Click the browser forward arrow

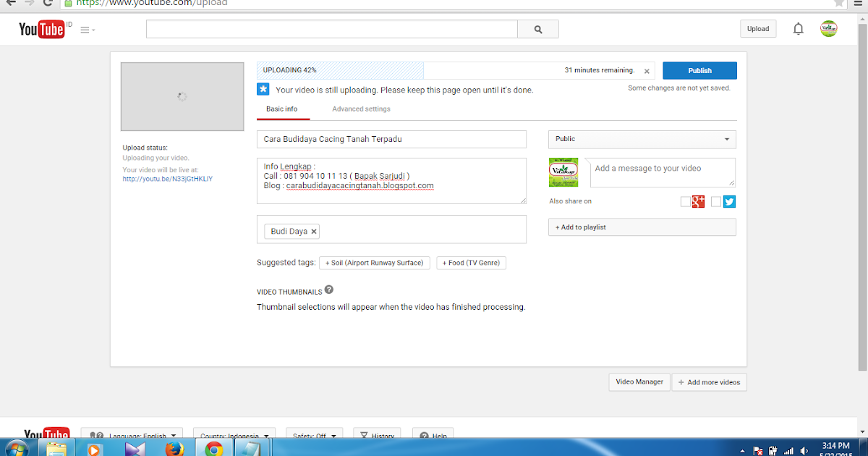(29, 3)
